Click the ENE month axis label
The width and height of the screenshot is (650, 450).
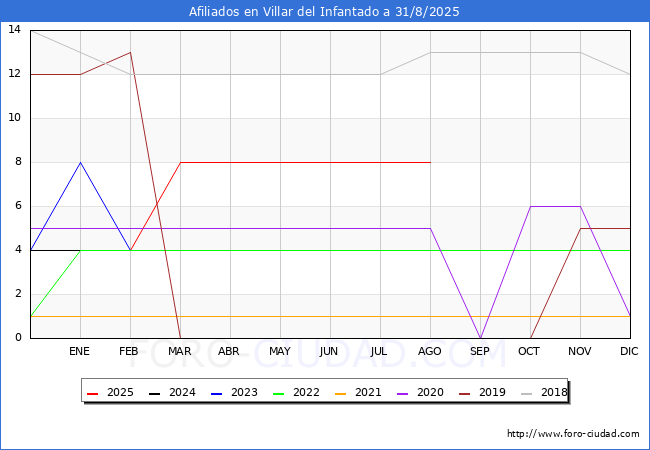coord(79,351)
